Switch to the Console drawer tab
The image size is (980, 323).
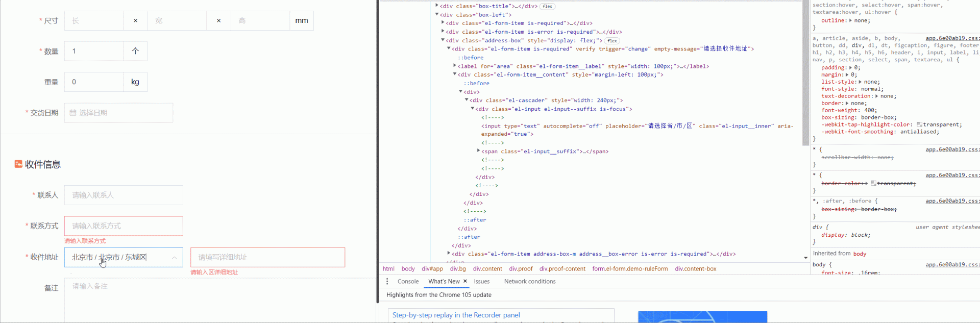[x=408, y=281]
